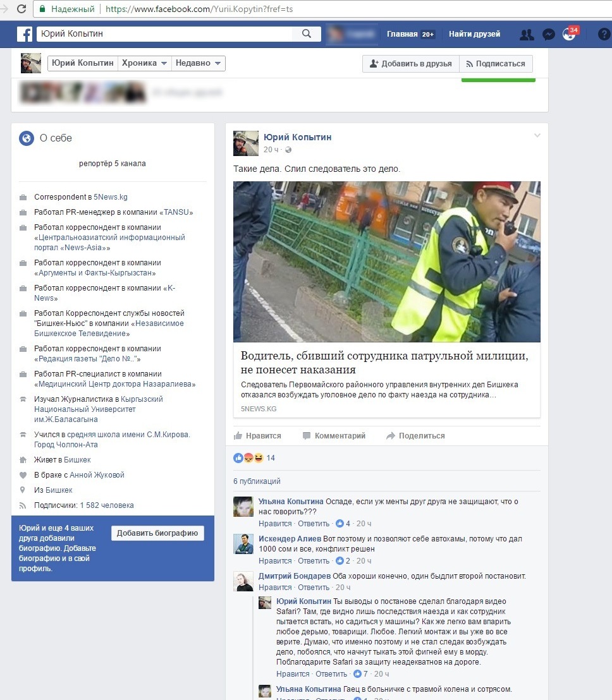Open the patrol officer article image

click(x=386, y=262)
